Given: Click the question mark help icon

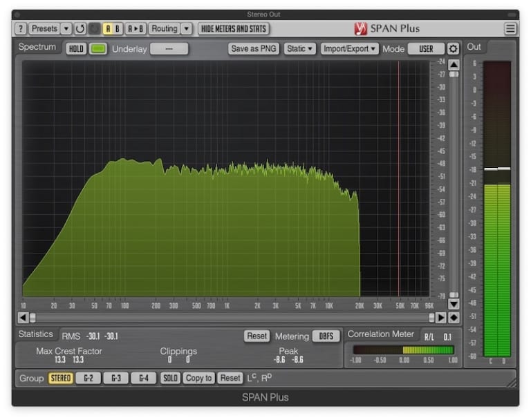Looking at the screenshot, I should [x=21, y=29].
